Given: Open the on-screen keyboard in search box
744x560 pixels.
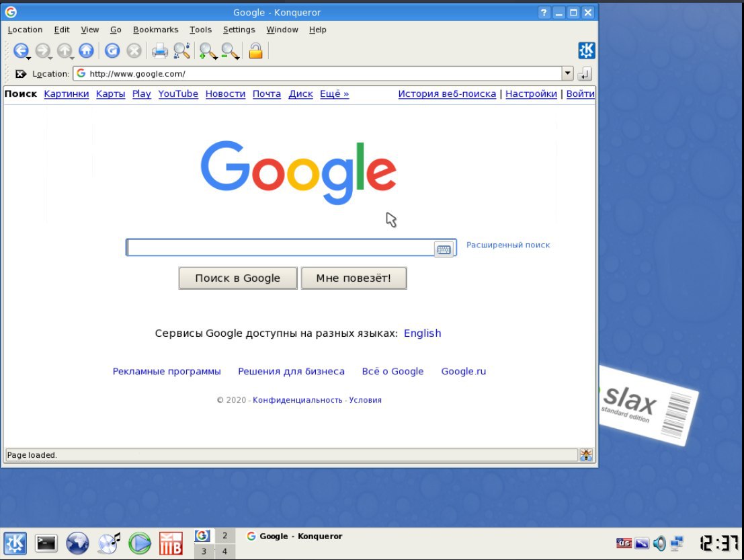Looking at the screenshot, I should pos(444,249).
